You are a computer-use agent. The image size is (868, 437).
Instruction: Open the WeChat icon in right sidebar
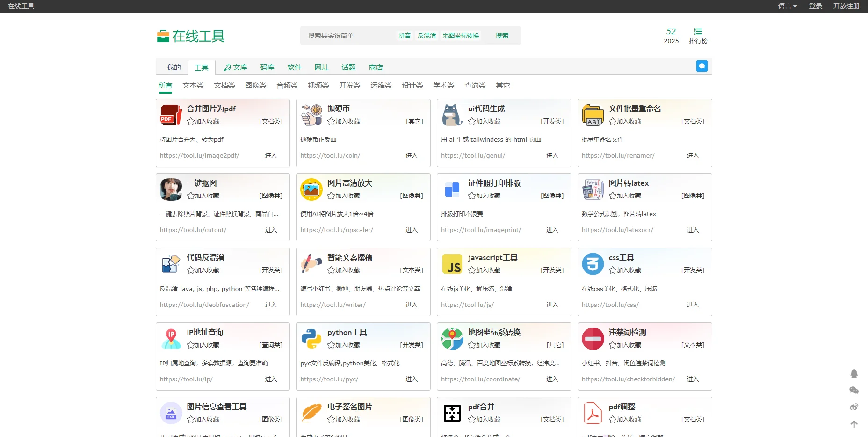[854, 390]
